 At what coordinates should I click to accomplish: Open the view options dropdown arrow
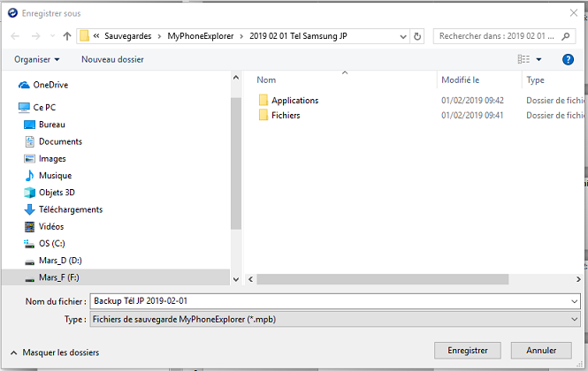tap(538, 59)
